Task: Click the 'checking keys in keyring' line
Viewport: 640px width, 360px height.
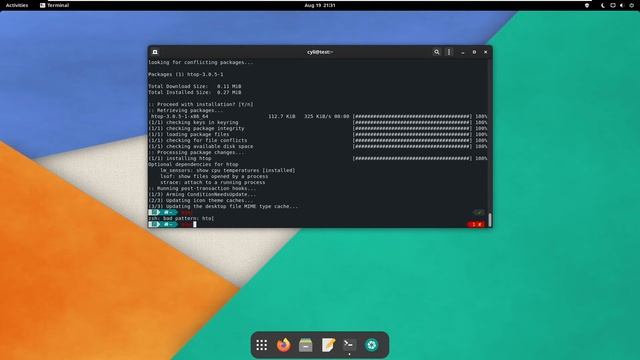Action: point(318,122)
